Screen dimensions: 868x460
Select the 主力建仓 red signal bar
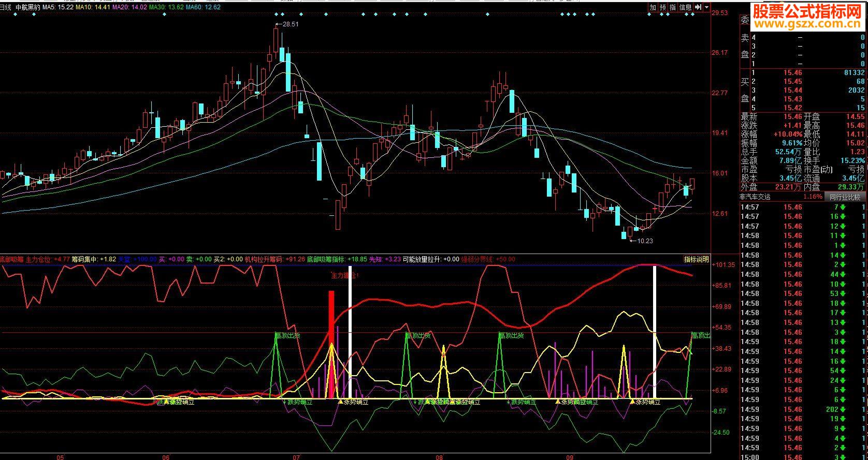(331, 344)
